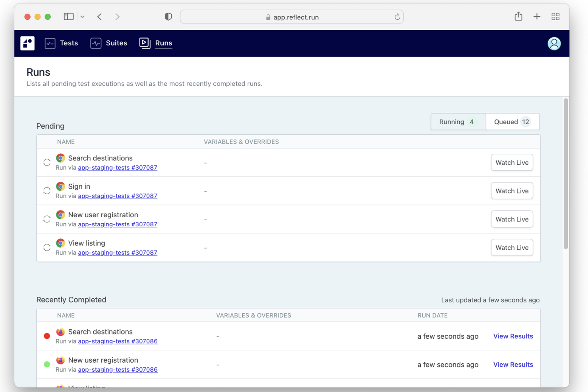
Task: Switch to the Queued runs view
Action: click(x=513, y=122)
